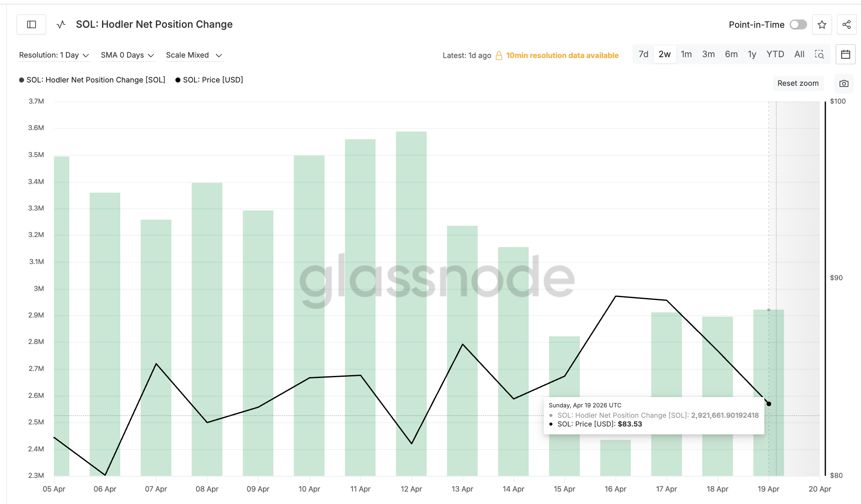
Task: Activate the zoom selection magnifier icon
Action: (x=819, y=54)
